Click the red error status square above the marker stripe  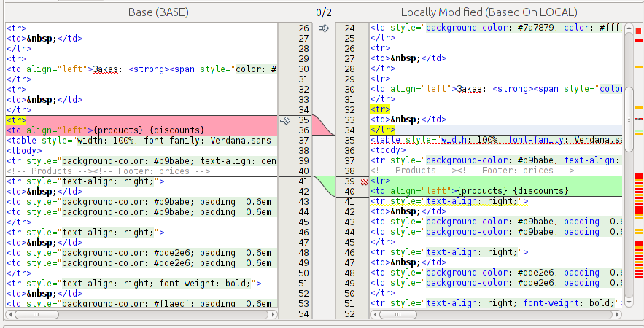638,31
